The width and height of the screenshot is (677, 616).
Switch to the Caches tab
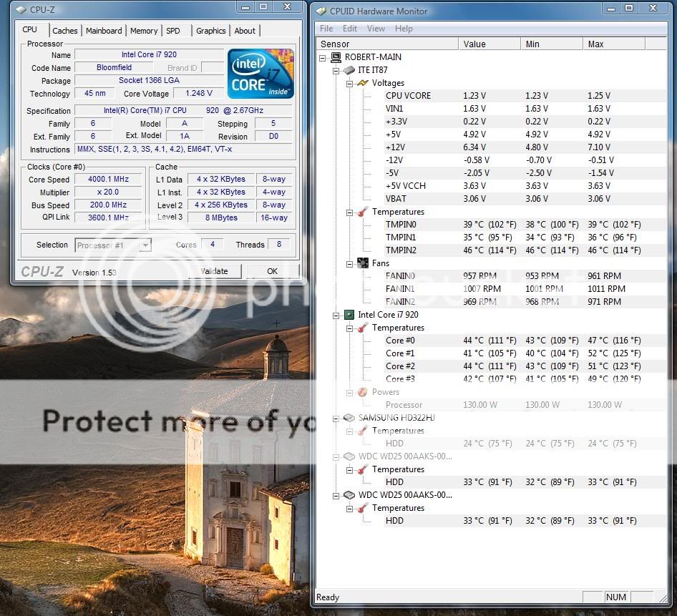[x=65, y=31]
